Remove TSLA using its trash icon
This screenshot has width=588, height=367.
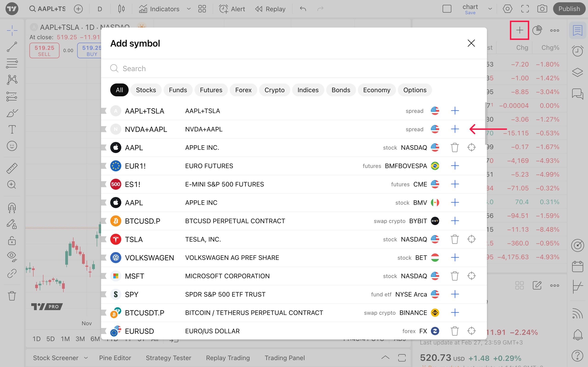pyautogui.click(x=455, y=239)
